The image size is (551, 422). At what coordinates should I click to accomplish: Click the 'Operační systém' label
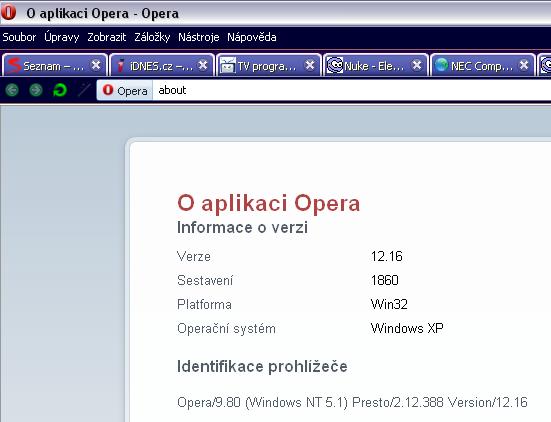point(226,329)
